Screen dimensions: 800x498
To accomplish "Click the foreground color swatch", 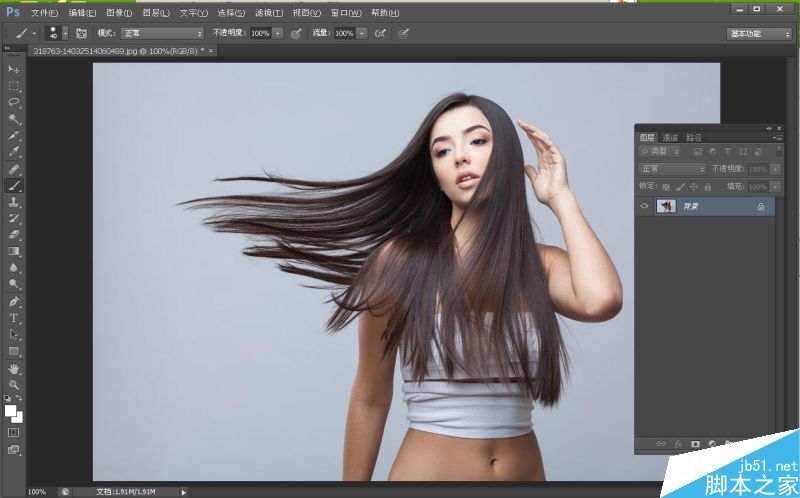I will click(x=11, y=410).
